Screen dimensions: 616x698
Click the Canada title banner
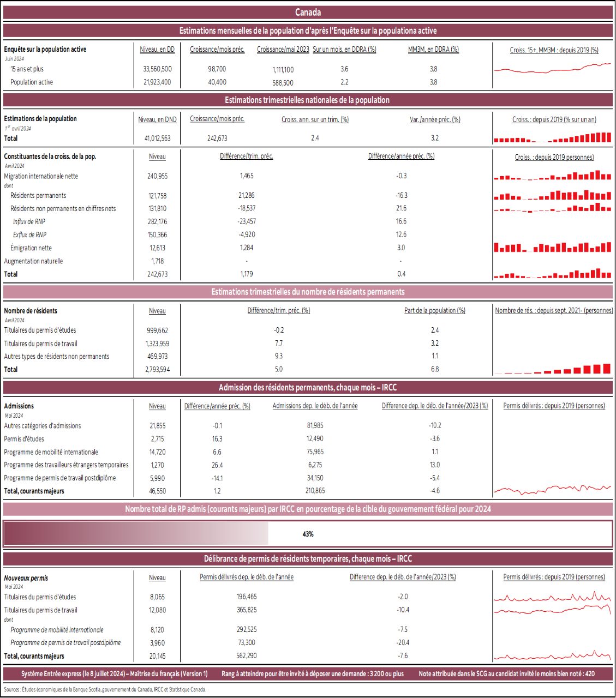pyautogui.click(x=308, y=12)
